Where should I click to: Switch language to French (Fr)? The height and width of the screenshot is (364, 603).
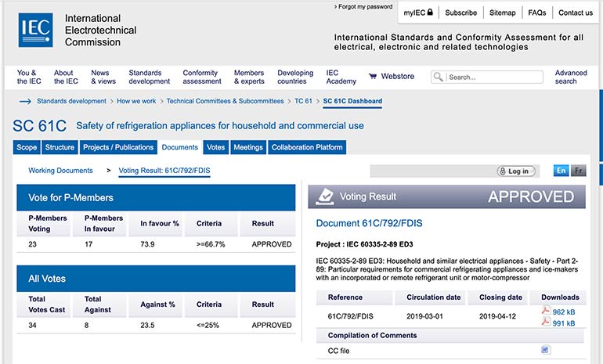pos(579,171)
